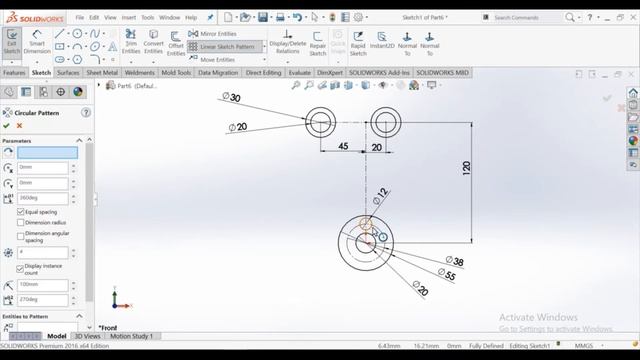
Task: Click the 100mm radius field
Action: 42,284
